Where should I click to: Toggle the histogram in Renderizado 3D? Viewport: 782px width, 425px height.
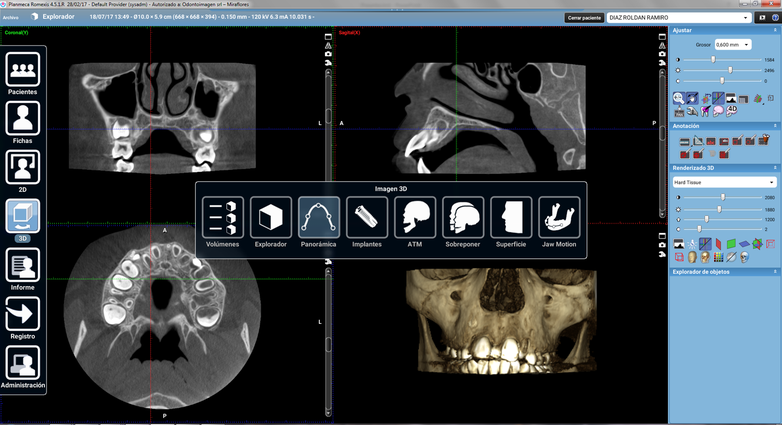point(679,243)
